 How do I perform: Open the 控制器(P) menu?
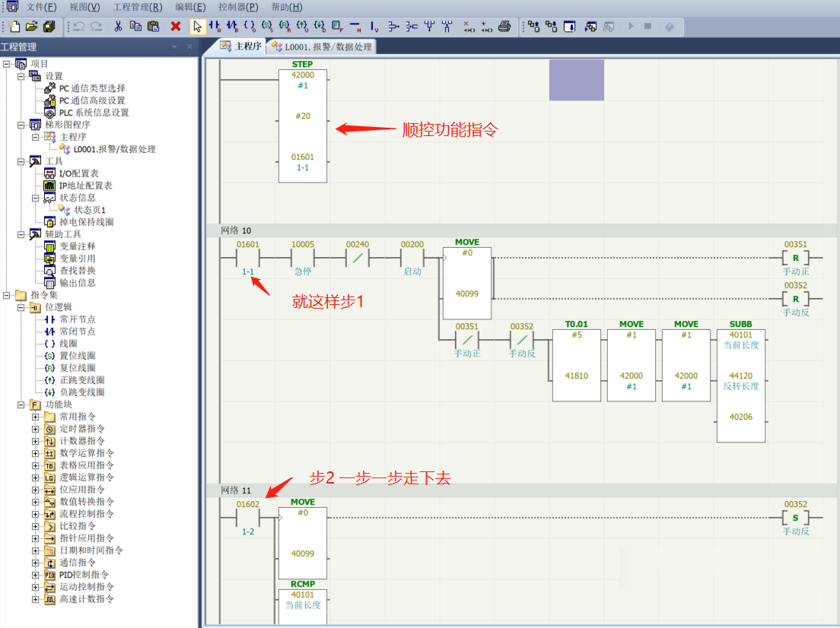tap(238, 7)
